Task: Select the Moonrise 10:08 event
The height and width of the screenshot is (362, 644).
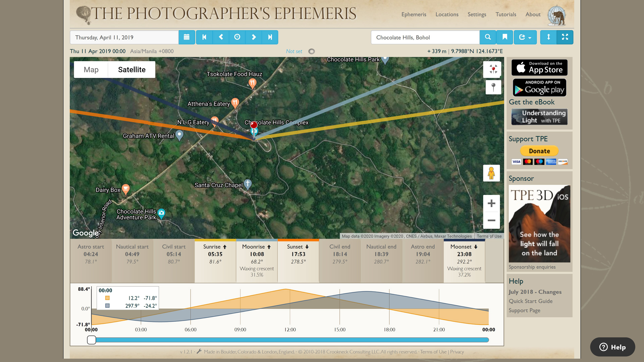Action: point(257,261)
